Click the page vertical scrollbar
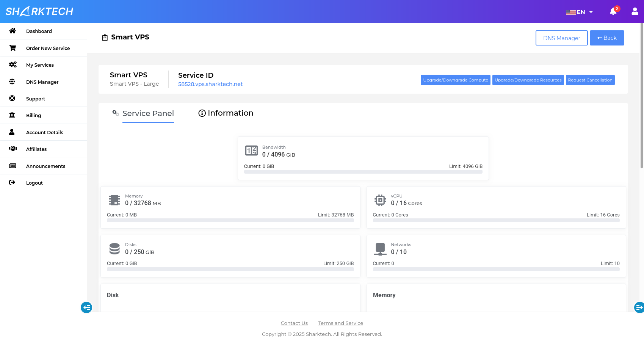644x345 pixels. pos(642,95)
